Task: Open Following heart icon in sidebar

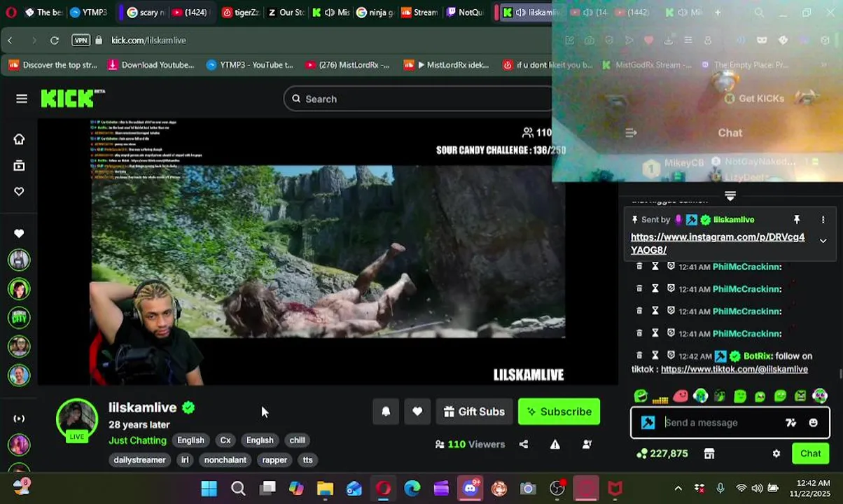Action: pyautogui.click(x=19, y=192)
